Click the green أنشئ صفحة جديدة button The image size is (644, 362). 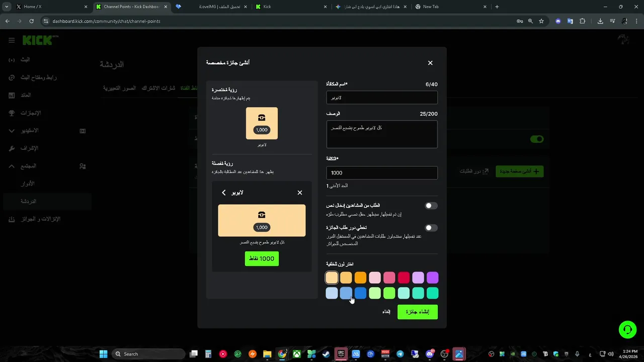(x=519, y=171)
